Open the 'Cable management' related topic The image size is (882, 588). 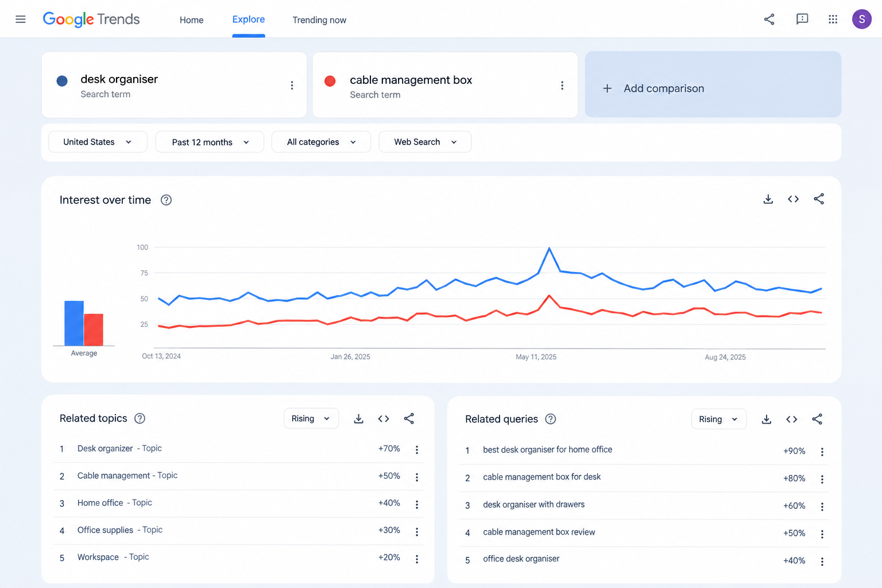click(127, 475)
